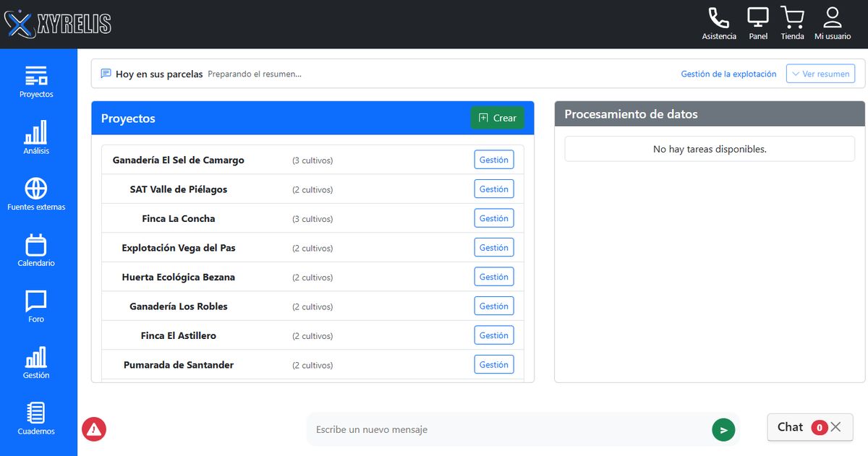Close the Chat widget with X

coord(836,427)
